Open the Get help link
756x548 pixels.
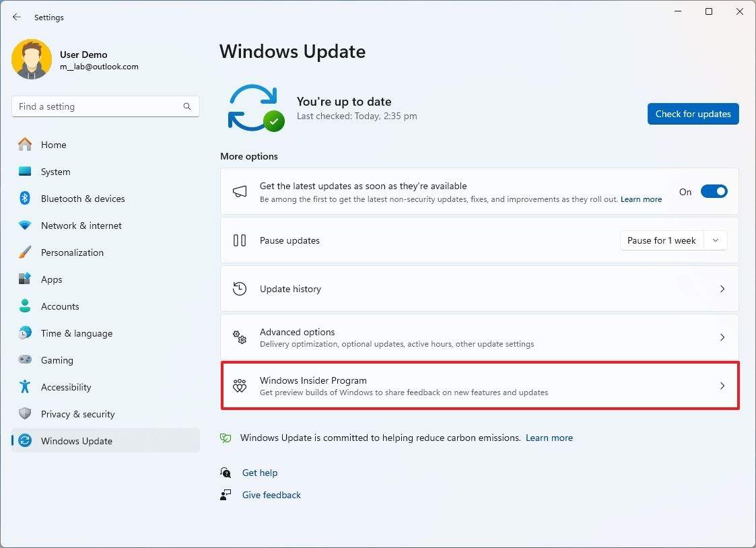260,473
